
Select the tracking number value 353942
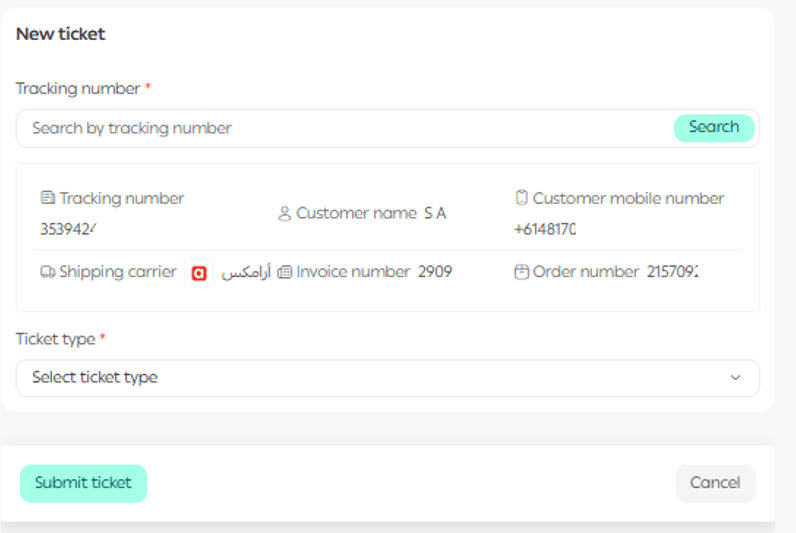(x=67, y=228)
